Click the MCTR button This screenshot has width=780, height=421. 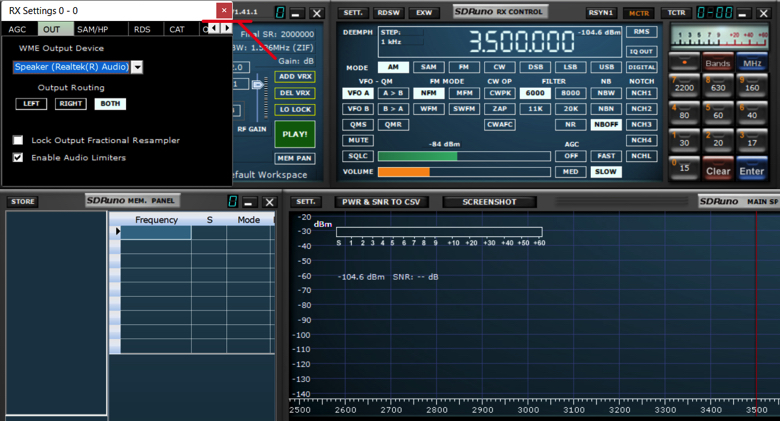point(639,13)
